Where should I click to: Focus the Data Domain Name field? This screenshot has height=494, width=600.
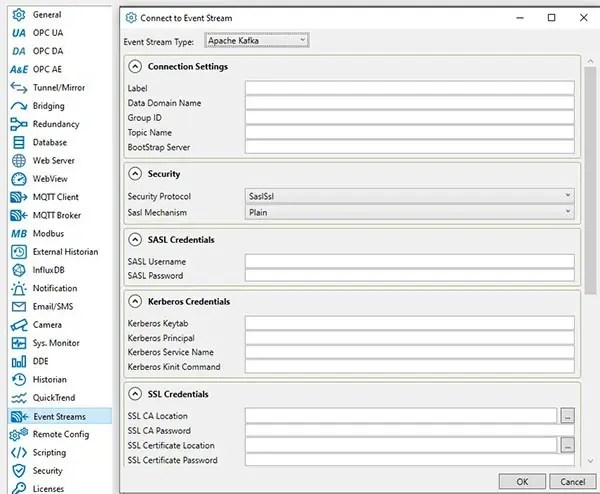pyautogui.click(x=409, y=103)
